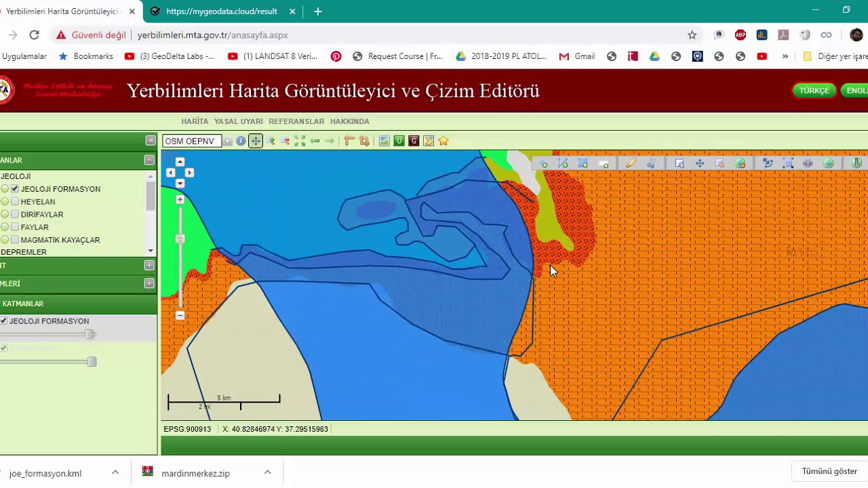This screenshot has width=868, height=488.
Task: Click the blue info identify tool
Action: click(241, 141)
